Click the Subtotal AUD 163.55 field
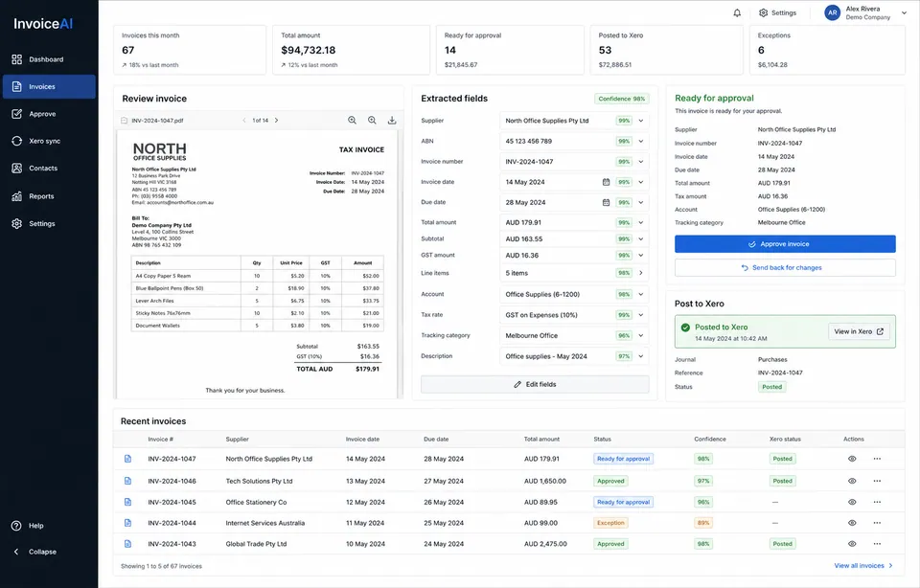 coord(574,239)
